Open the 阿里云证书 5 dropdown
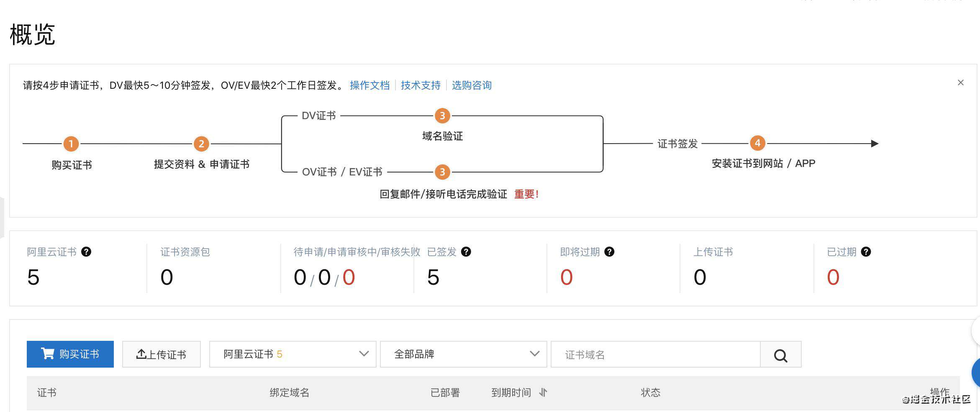Image resolution: width=980 pixels, height=412 pixels. [x=293, y=354]
